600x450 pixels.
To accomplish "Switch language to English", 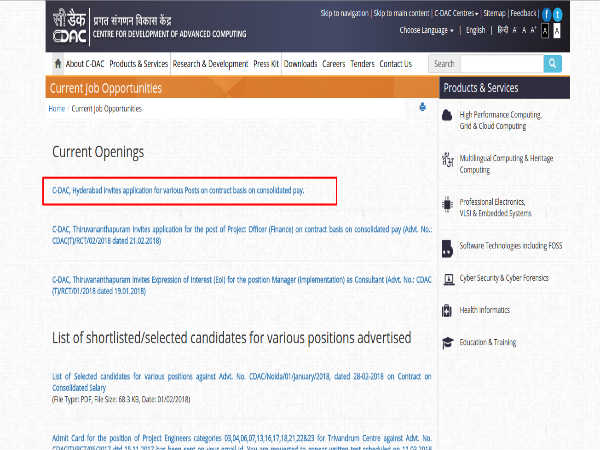I will [x=475, y=30].
